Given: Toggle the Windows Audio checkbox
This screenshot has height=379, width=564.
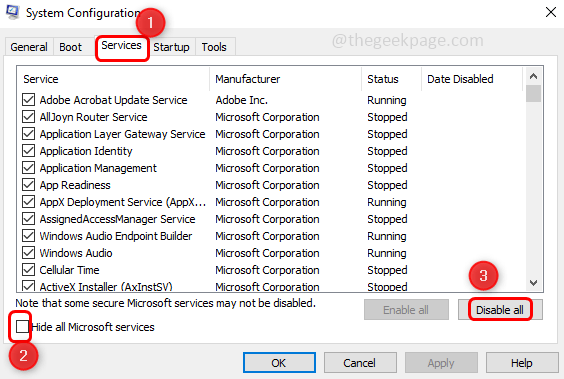Looking at the screenshot, I should click(28, 253).
